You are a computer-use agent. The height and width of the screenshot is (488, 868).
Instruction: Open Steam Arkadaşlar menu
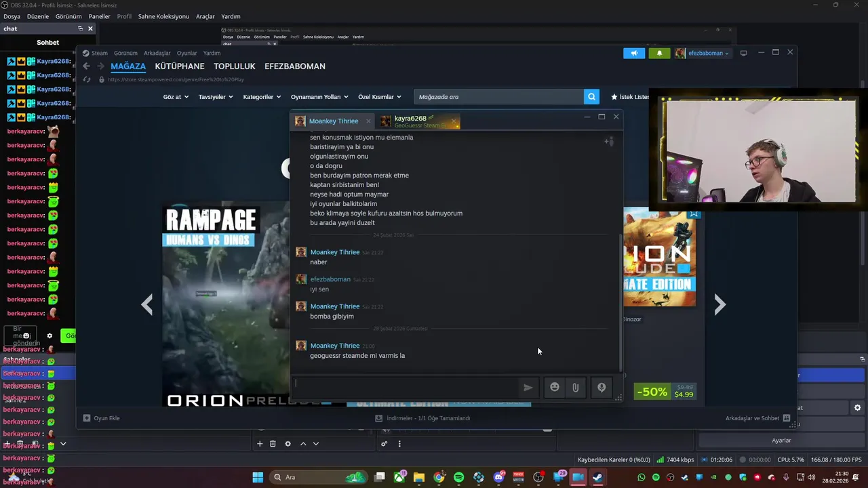157,53
